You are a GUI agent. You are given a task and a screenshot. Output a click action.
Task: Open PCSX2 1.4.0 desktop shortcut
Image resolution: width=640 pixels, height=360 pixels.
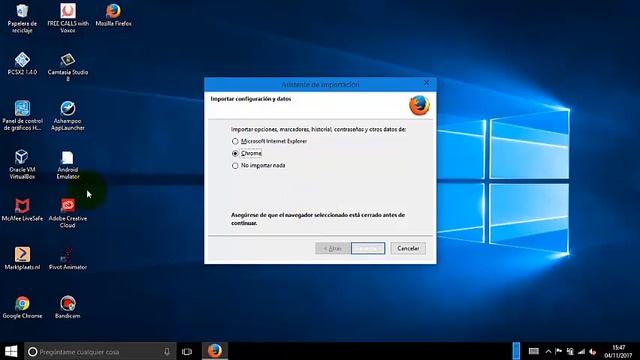point(22,64)
